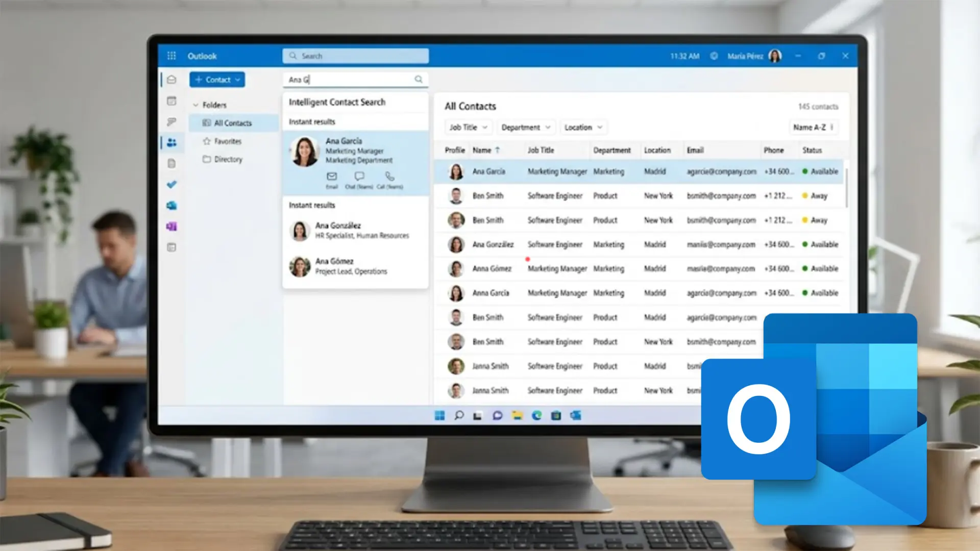Open settings icon beside the clock

click(x=714, y=56)
